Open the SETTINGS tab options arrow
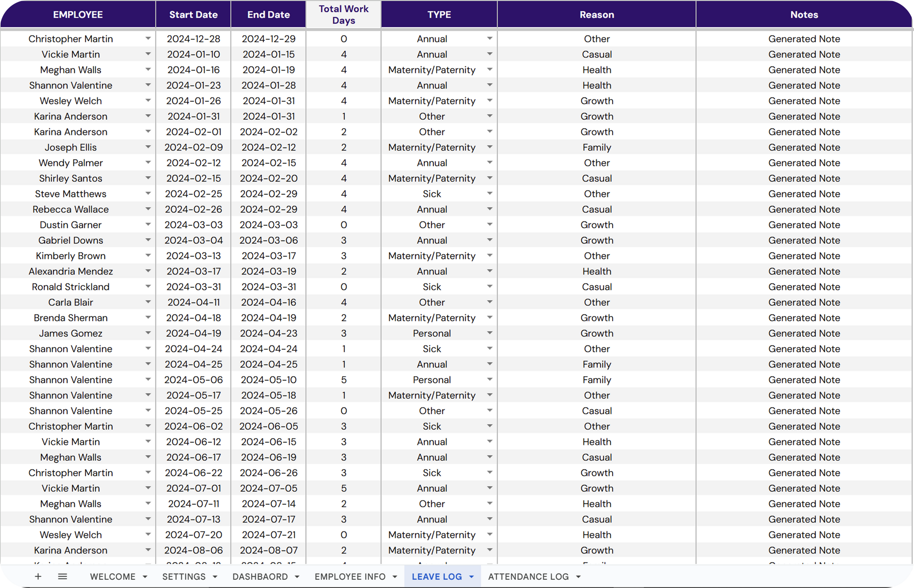The width and height of the screenshot is (914, 588). point(215,577)
